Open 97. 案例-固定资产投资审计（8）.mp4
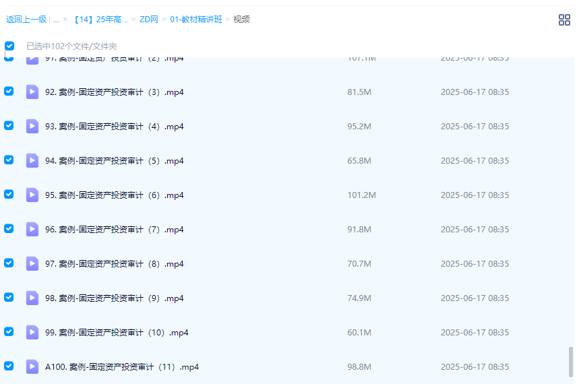 point(115,263)
